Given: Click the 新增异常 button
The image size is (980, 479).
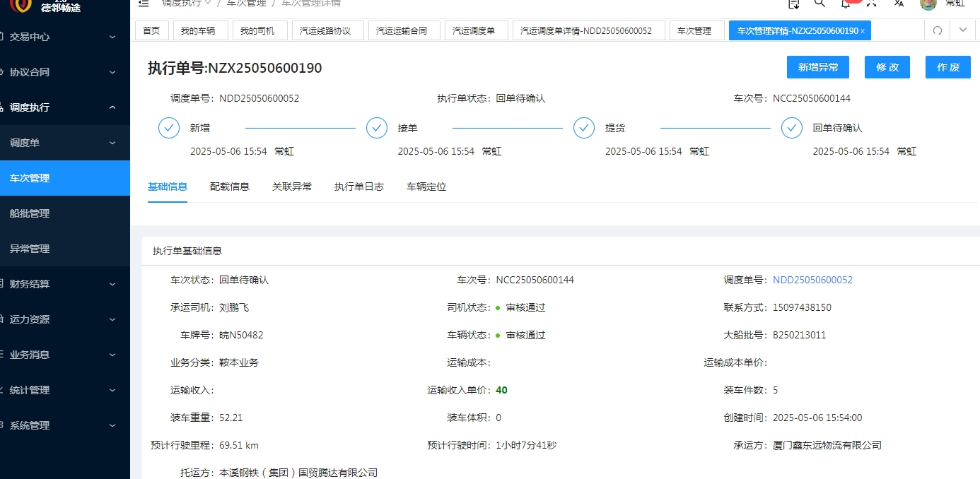Looking at the screenshot, I should 818,67.
